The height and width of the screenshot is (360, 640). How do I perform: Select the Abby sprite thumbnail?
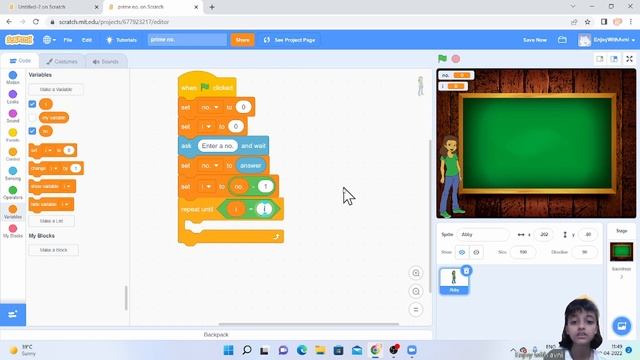(x=454, y=281)
